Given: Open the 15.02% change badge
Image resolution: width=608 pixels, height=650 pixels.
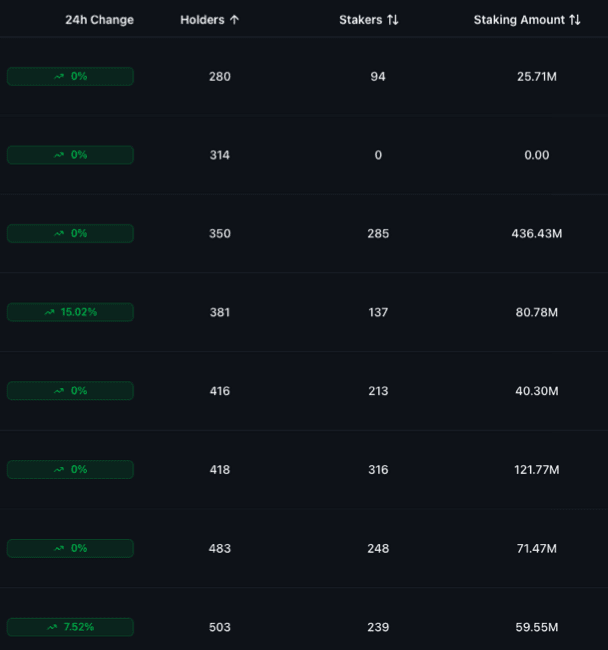Looking at the screenshot, I should 70,312.
